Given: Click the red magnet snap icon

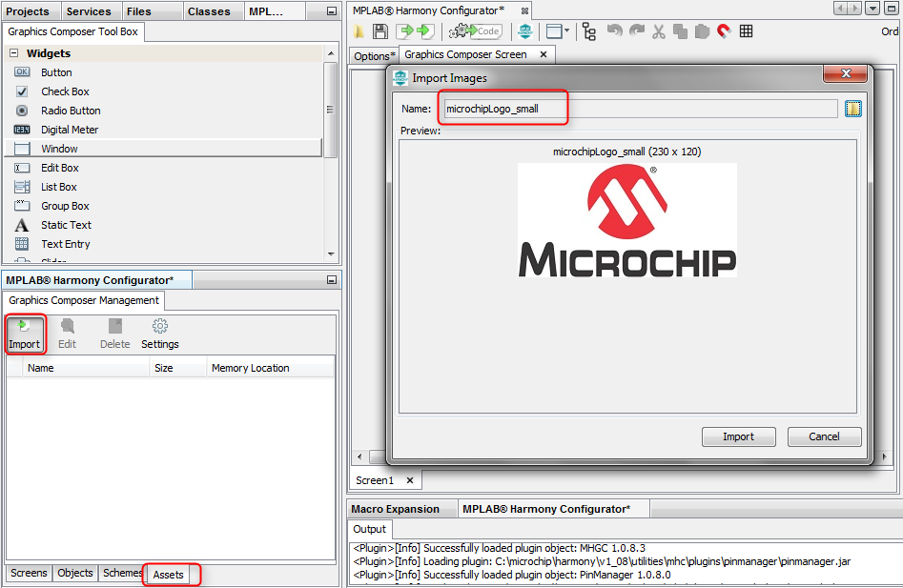Looking at the screenshot, I should coord(724,31).
